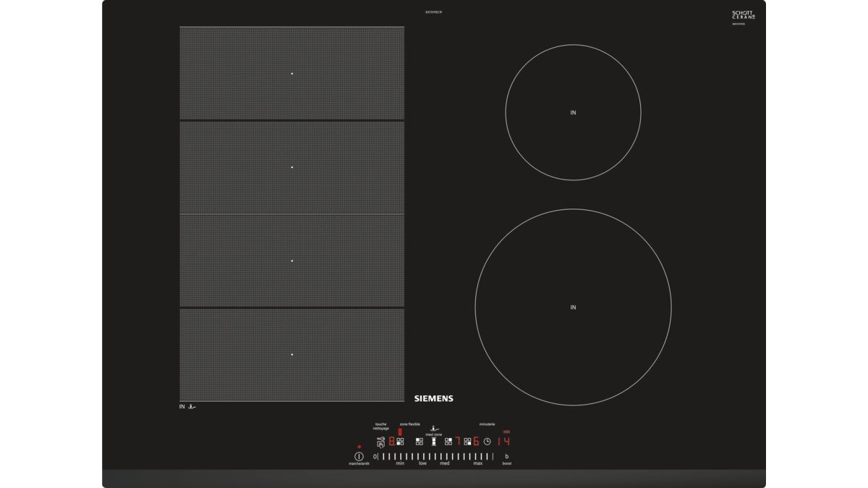This screenshot has height=488, width=868.
Task: Set power slider to min level
Action: 400,457
